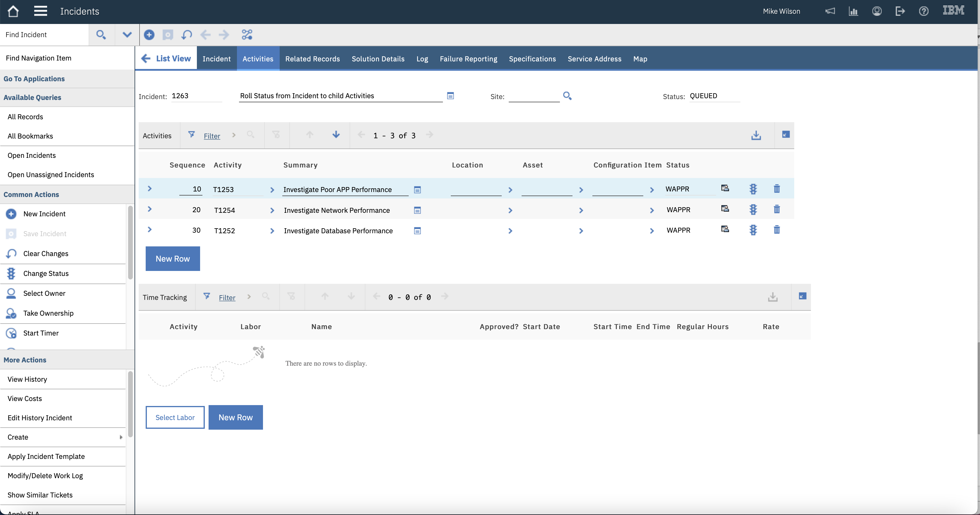Open the Failure Reporting tab
Screen dimensions: 980x515
point(468,59)
